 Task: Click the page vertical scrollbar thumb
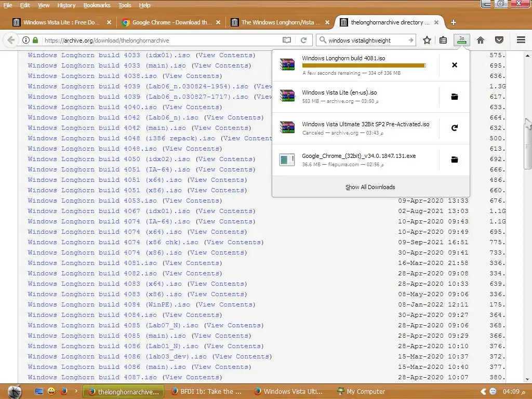point(527,143)
